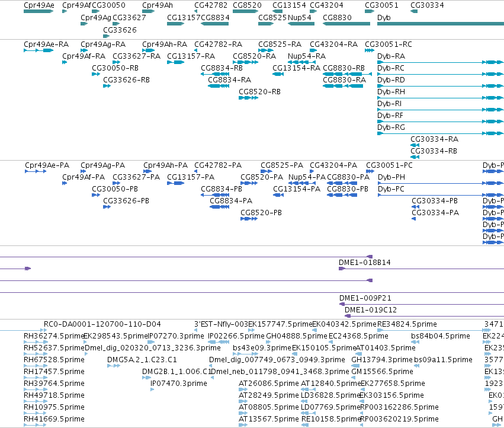This screenshot has width=504, height=428.
Task: Click the CG13154 gene label
Action: point(289,5)
